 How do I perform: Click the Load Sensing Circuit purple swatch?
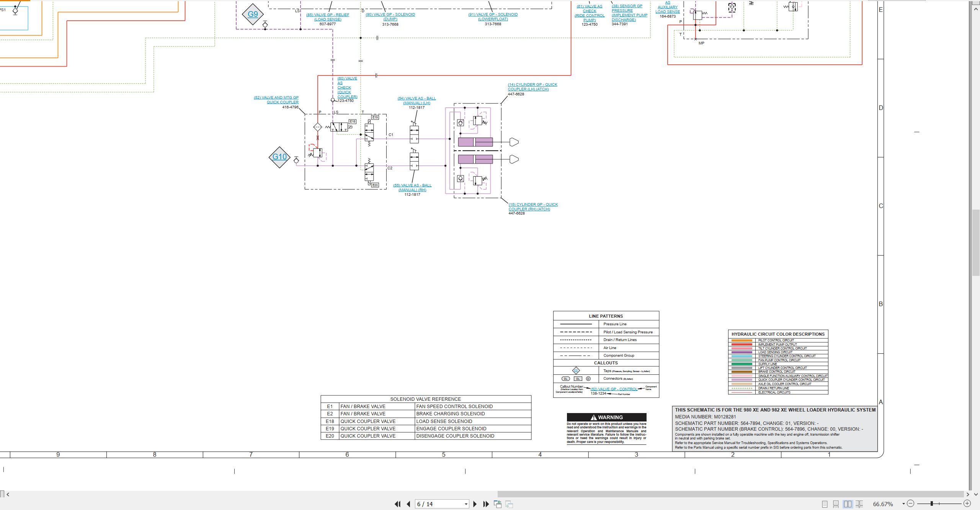coord(742,352)
